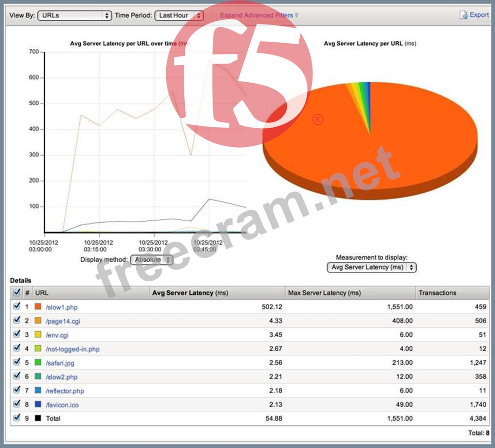Expand Advanced Filters link

[259, 15]
